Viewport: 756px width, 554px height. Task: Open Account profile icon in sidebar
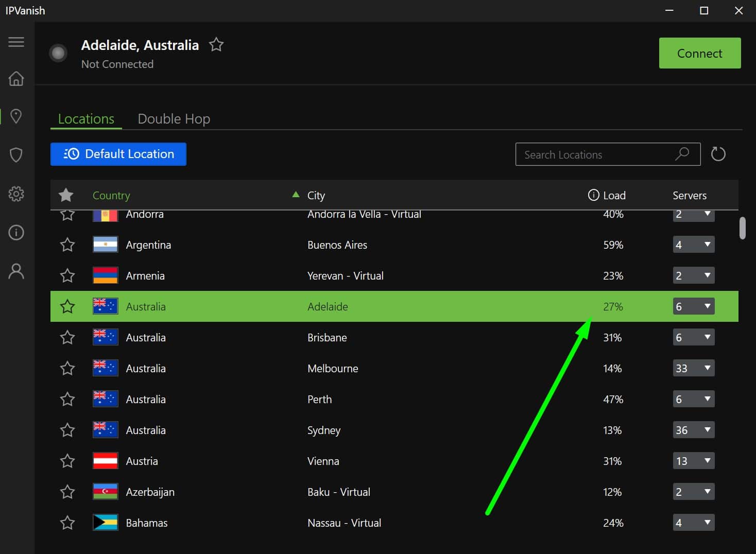16,271
